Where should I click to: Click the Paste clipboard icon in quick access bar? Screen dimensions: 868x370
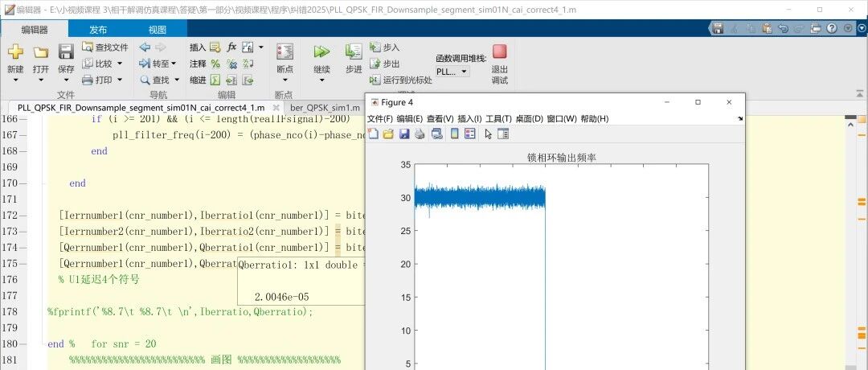(767, 28)
